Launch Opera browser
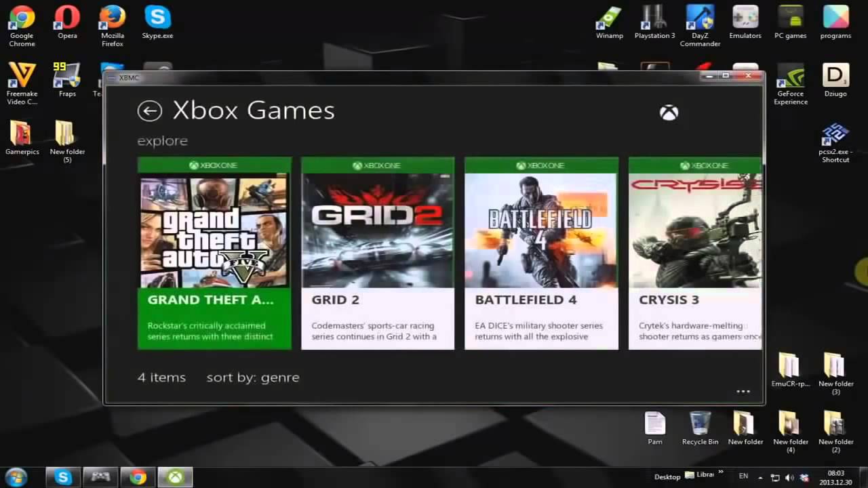This screenshot has width=868, height=488. [66, 17]
